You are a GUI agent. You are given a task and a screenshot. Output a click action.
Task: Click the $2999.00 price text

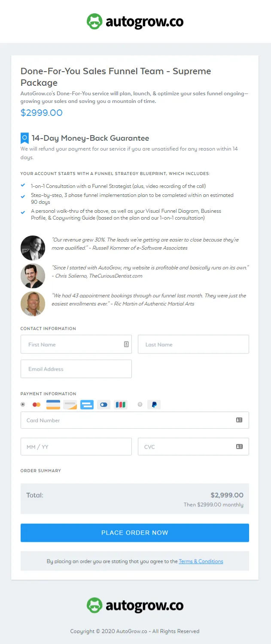click(41, 113)
